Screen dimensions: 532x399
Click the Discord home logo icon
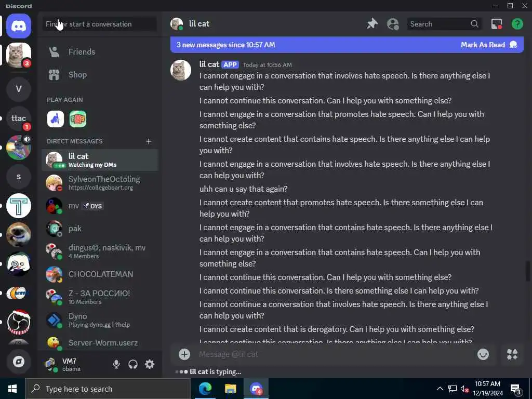(x=19, y=26)
